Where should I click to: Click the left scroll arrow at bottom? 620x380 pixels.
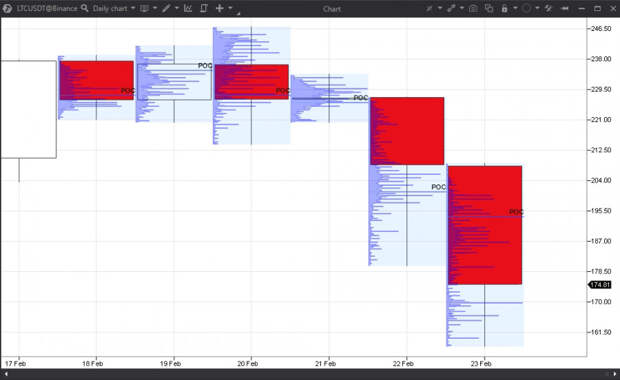coord(6,374)
